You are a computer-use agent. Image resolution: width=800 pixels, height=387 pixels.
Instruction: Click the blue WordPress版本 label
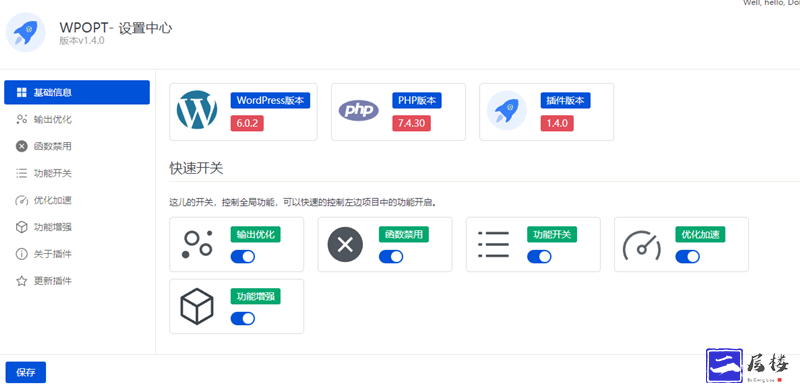(270, 100)
